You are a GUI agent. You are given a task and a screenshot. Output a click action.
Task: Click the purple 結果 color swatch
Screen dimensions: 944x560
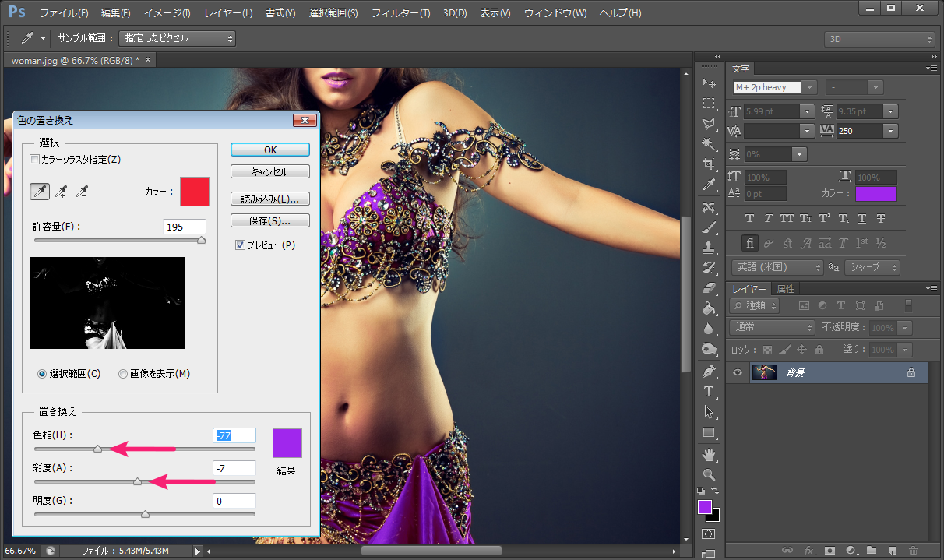[x=287, y=443]
